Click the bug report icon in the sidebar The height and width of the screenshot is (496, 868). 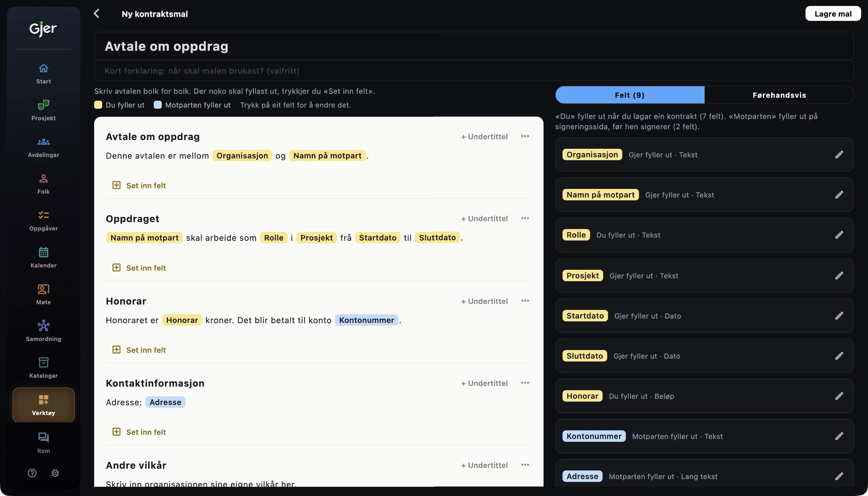[55, 473]
